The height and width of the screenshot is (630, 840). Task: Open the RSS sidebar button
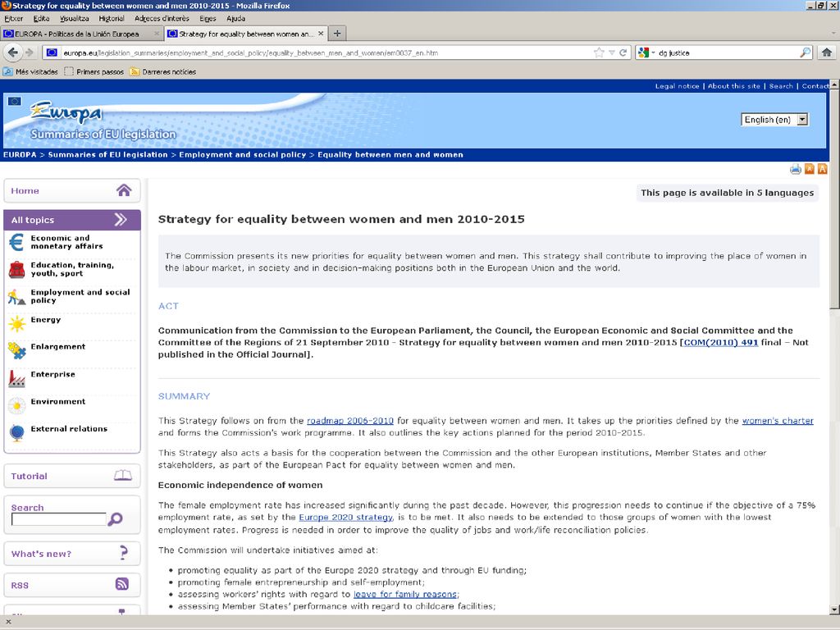[72, 584]
